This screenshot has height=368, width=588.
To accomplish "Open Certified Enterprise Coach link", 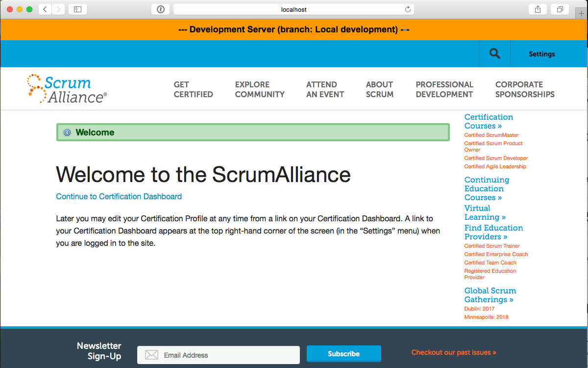I will tap(496, 255).
